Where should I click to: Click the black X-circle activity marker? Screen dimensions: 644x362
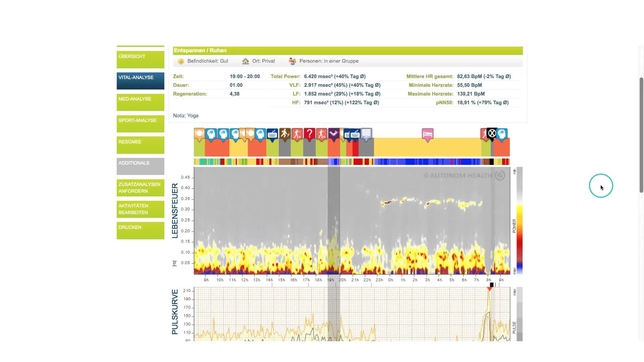pyautogui.click(x=492, y=134)
